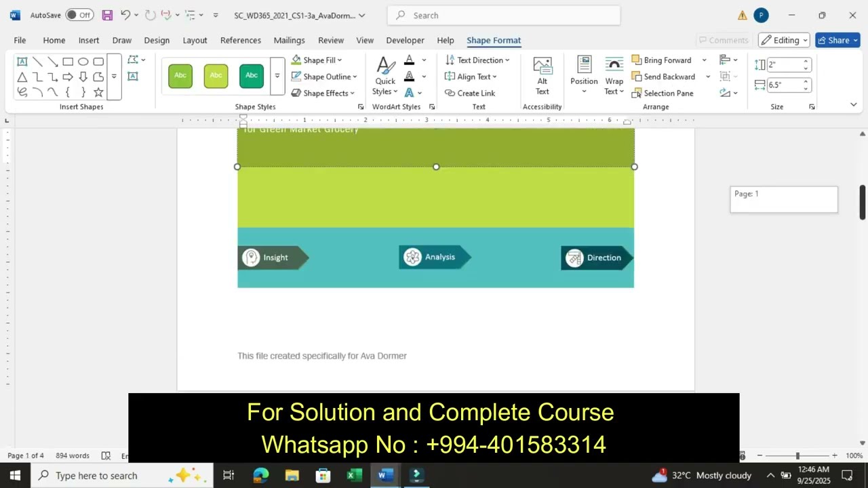Select the Insight arrow graphic
The image size is (868, 488).
[x=273, y=258]
